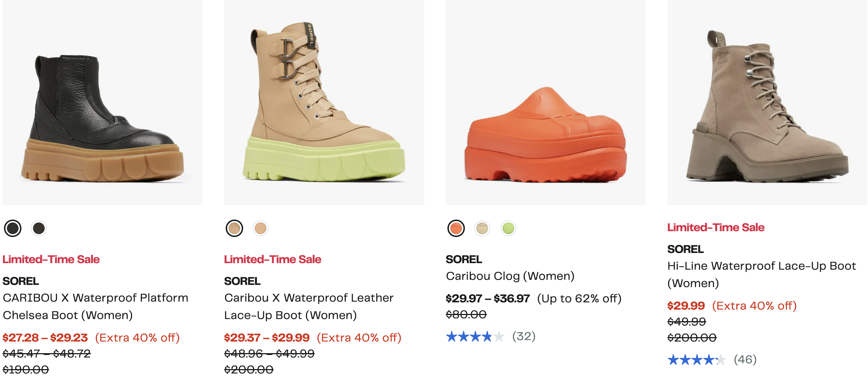Open the 46 reviews count for Hi-Line boot
868x384 pixels.
(745, 360)
